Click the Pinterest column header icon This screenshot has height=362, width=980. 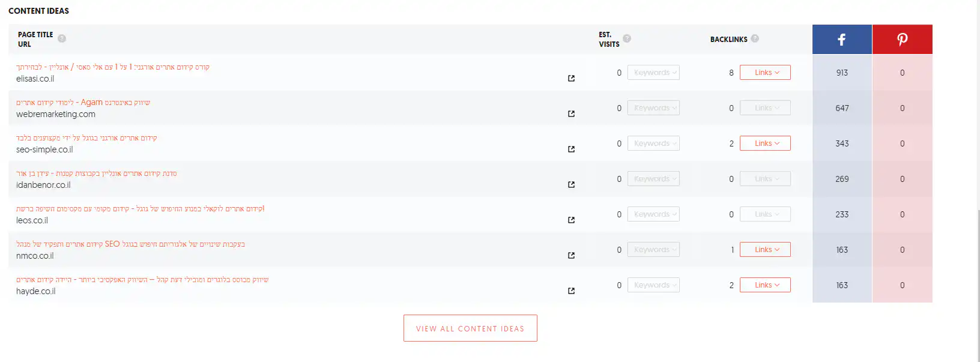(x=902, y=40)
